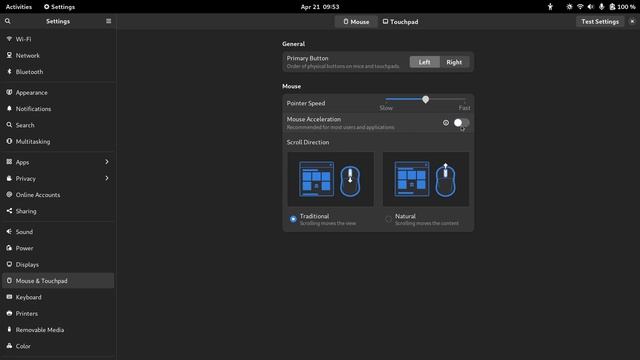Click the Mouse & Touchpad sidebar icon
Viewport: 640px width, 360px height.
click(9, 281)
